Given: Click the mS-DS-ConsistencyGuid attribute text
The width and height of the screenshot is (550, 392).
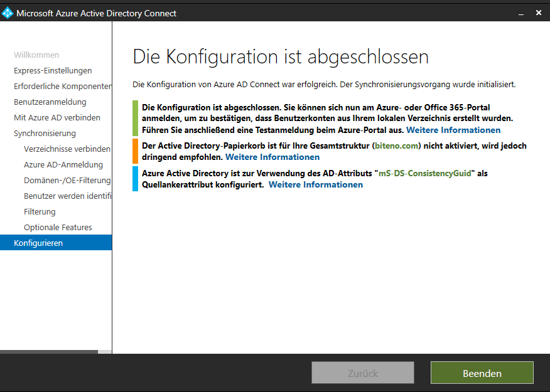Looking at the screenshot, I should click(x=425, y=173).
